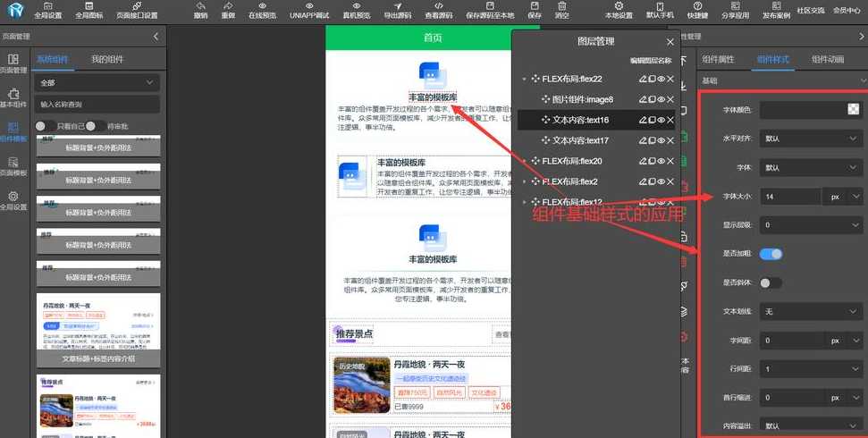The width and height of the screenshot is (868, 438).
Task: Select the 文章标题+标签内容介绍 template thumbnail
Action: [x=98, y=330]
